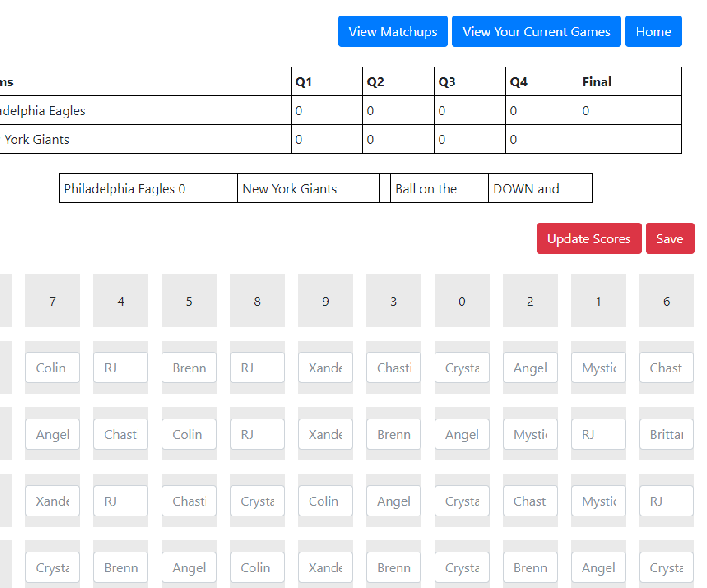Click the Eagles Q3 score cell
This screenshot has height=588, width=707.
point(470,110)
